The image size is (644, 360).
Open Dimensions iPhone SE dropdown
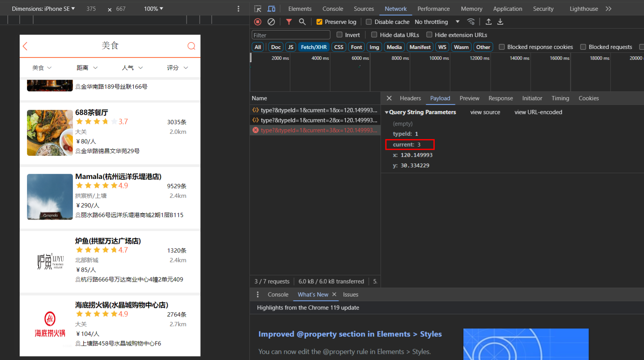coord(43,8)
